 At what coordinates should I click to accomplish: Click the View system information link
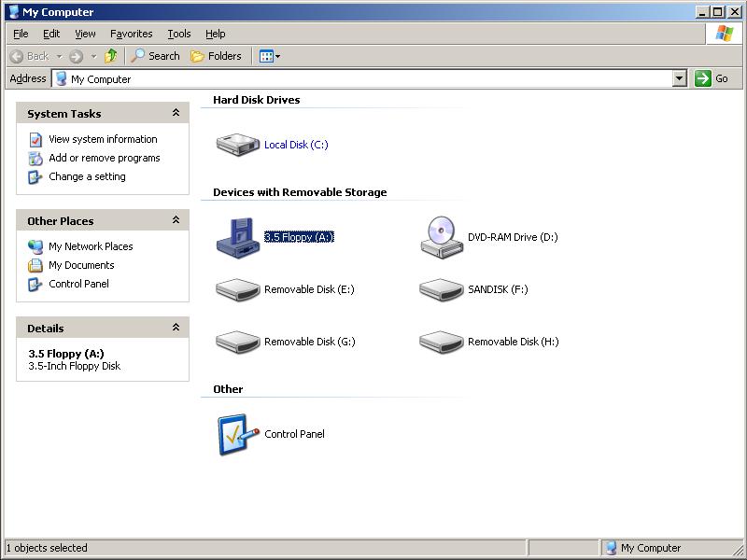[103, 139]
